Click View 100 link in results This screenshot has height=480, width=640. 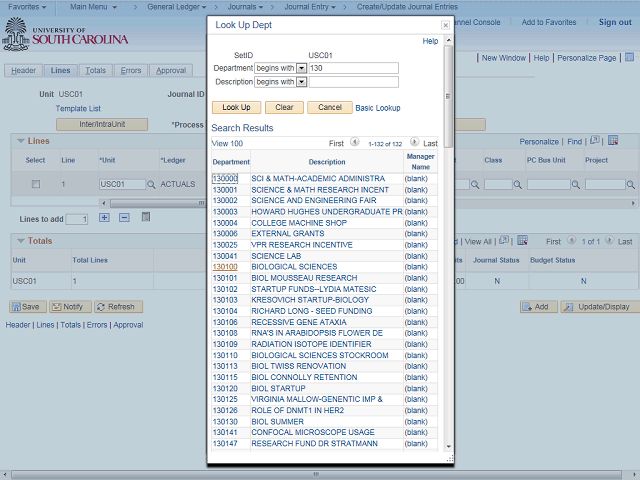pyautogui.click(x=227, y=143)
